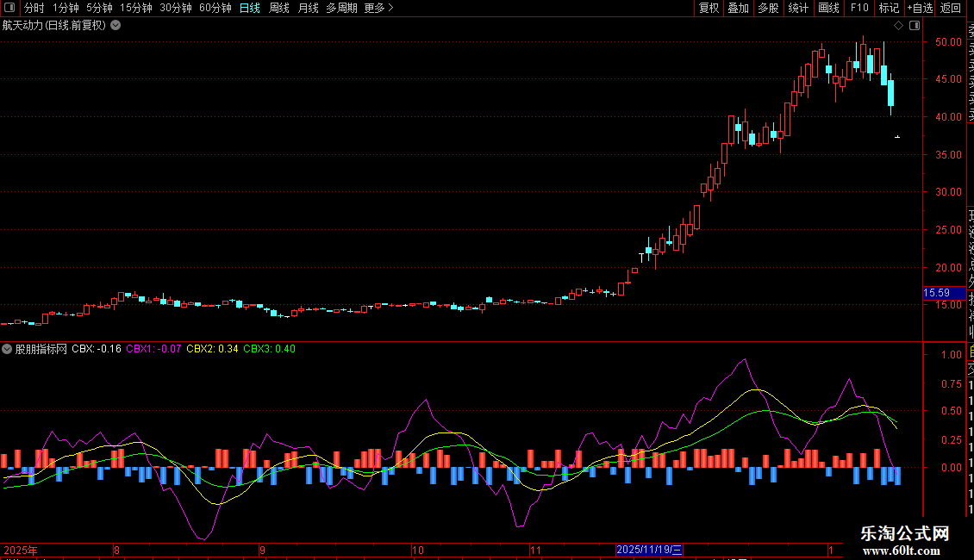The image size is (974, 560).
Task: Select the 30分钟 period tab
Action: [x=176, y=8]
